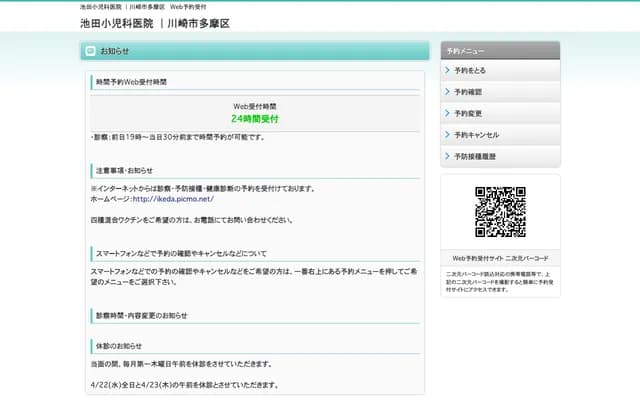Select the 時間予約Web受付時間 section heading
The width and height of the screenshot is (640, 400).
tap(131, 81)
